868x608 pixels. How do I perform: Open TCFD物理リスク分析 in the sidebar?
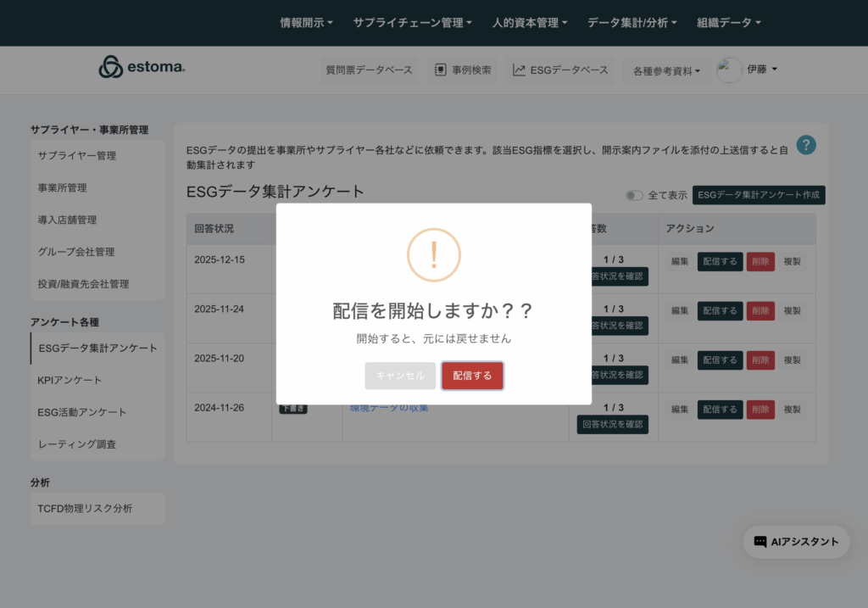[x=85, y=509]
